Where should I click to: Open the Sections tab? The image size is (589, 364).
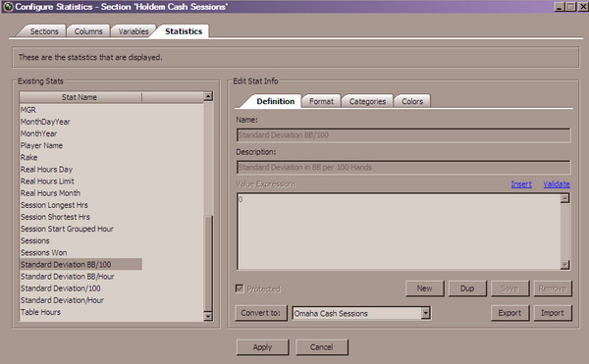pyautogui.click(x=44, y=31)
